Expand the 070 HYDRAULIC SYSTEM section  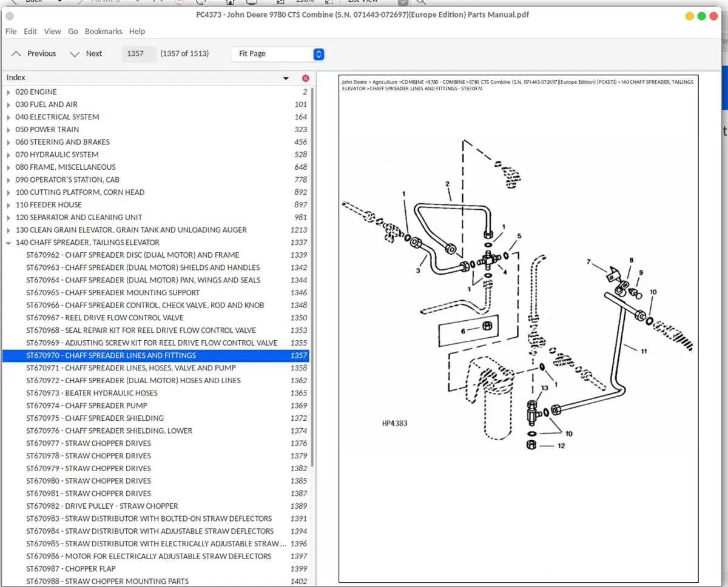coord(8,155)
